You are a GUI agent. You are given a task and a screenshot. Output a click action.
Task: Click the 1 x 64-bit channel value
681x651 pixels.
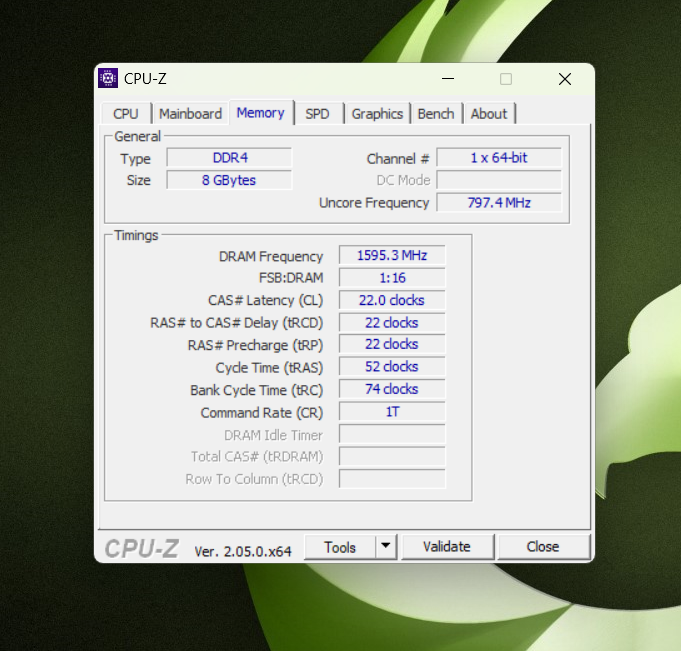[499, 158]
